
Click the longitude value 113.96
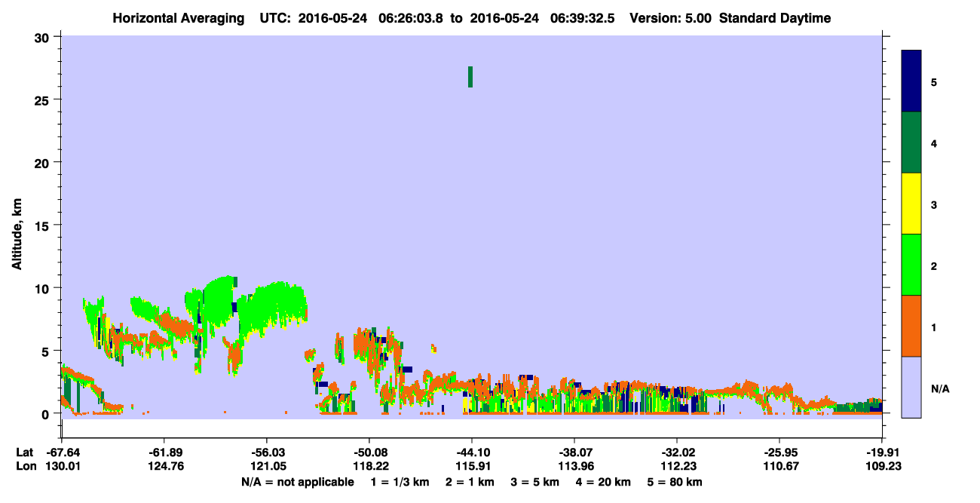574,466
